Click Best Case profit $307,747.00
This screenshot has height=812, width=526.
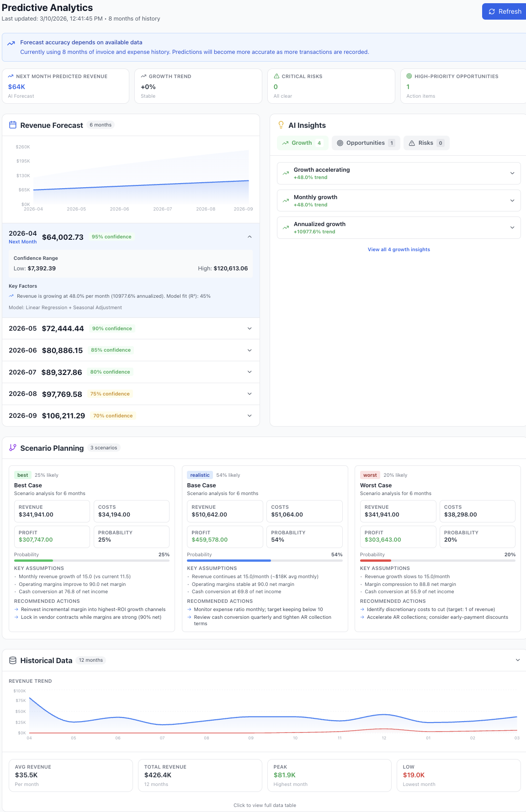click(36, 539)
